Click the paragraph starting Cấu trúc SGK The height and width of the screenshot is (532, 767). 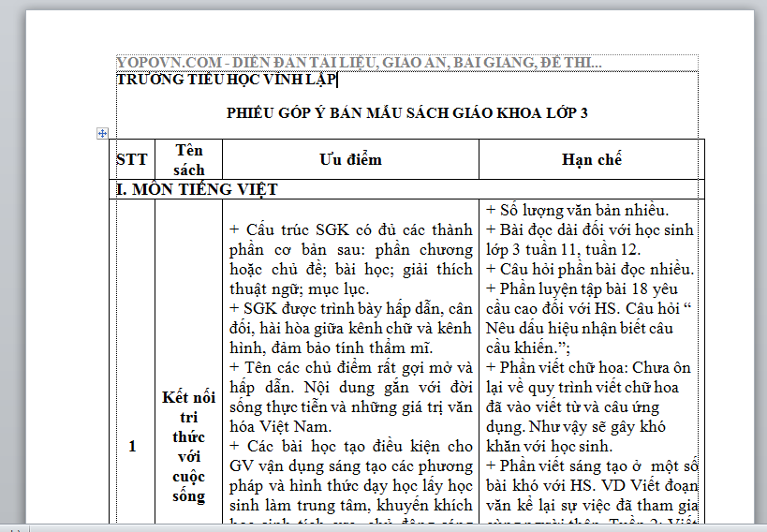click(x=350, y=259)
